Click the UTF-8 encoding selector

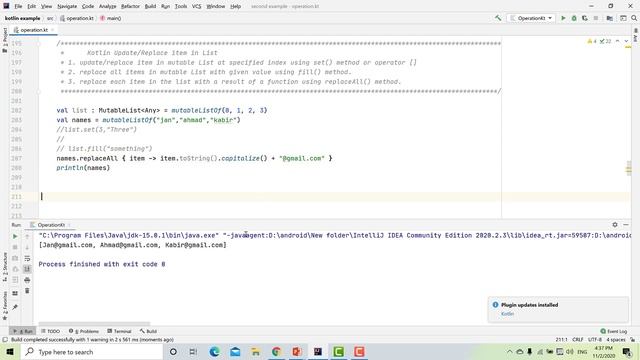(595, 340)
